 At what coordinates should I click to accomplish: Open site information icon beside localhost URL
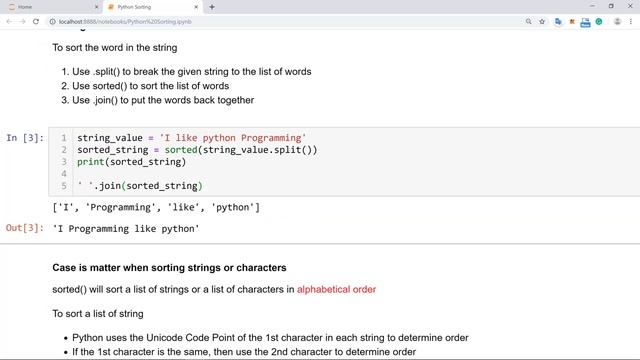tap(53, 22)
